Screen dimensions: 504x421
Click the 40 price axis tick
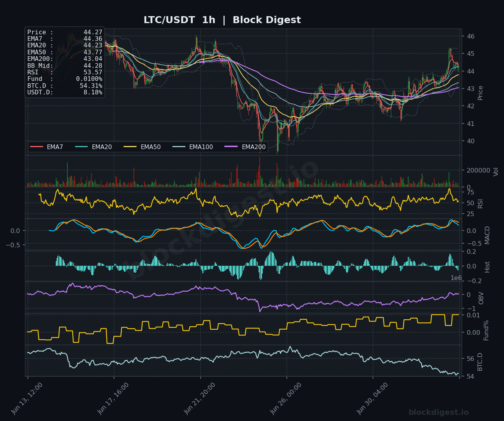tap(471, 141)
